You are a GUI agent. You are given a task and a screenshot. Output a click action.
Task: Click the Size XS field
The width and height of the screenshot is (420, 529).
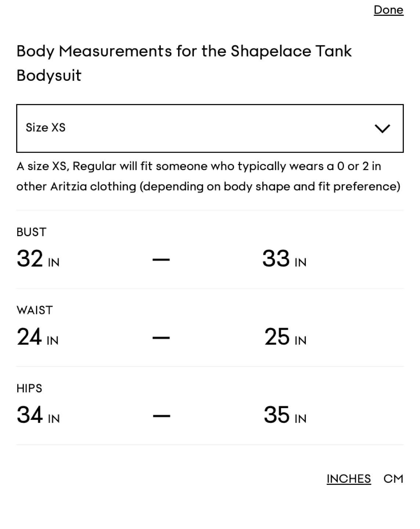45,128
